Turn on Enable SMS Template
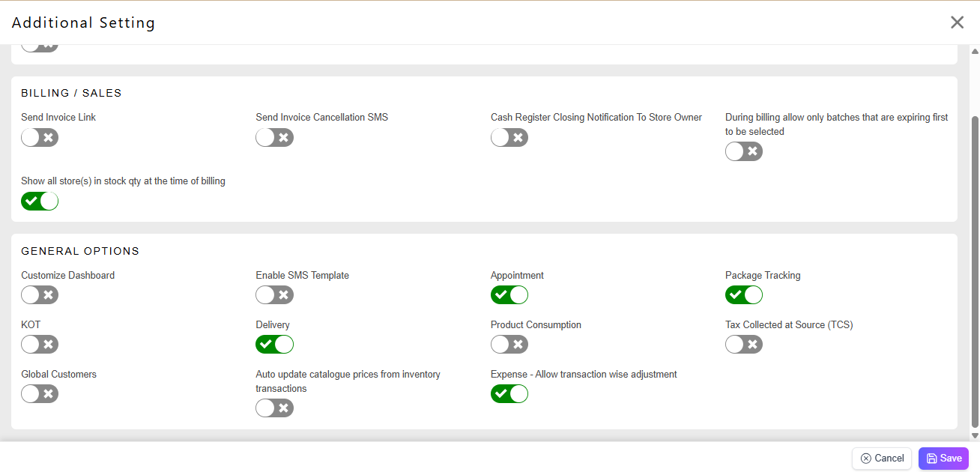This screenshot has height=472, width=980. [274, 295]
